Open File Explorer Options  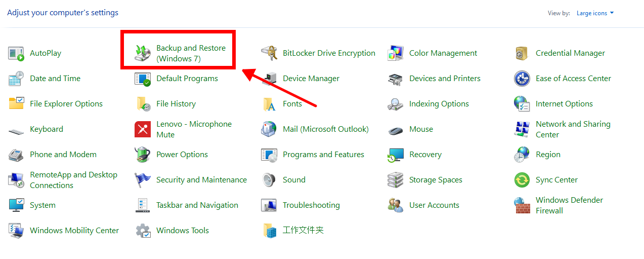[x=66, y=104]
